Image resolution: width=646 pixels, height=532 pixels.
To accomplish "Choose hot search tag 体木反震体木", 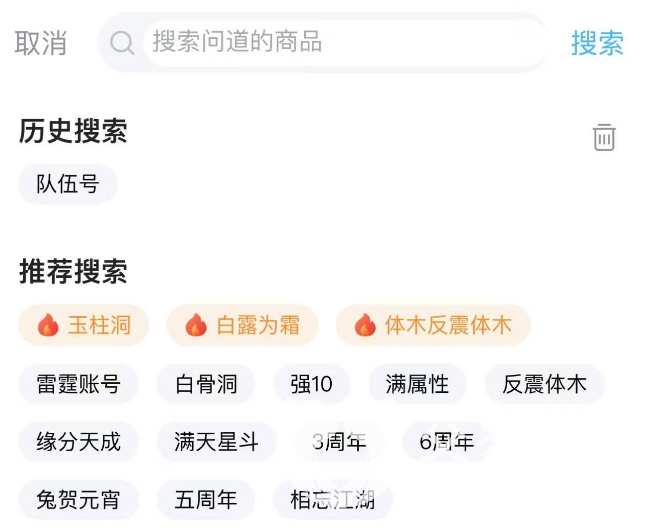I will pyautogui.click(x=433, y=325).
